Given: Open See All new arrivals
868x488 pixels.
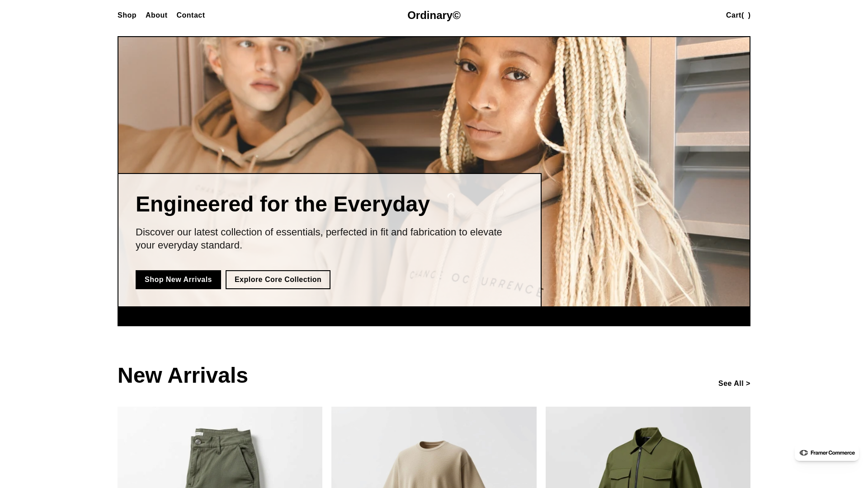Looking at the screenshot, I should [x=734, y=384].
